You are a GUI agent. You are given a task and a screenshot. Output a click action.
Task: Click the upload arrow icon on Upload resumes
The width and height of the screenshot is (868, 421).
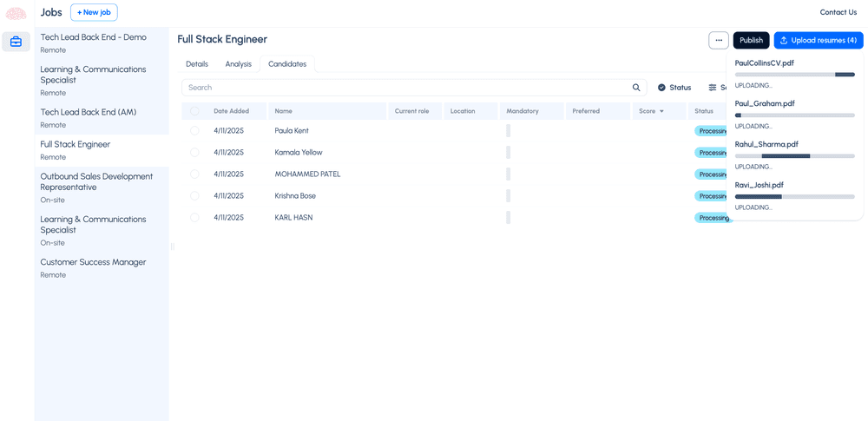pos(784,41)
